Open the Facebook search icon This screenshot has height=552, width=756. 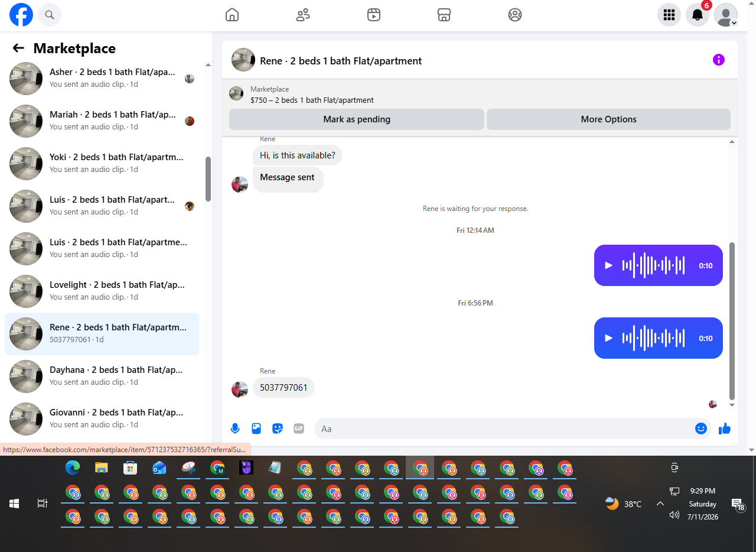click(50, 15)
